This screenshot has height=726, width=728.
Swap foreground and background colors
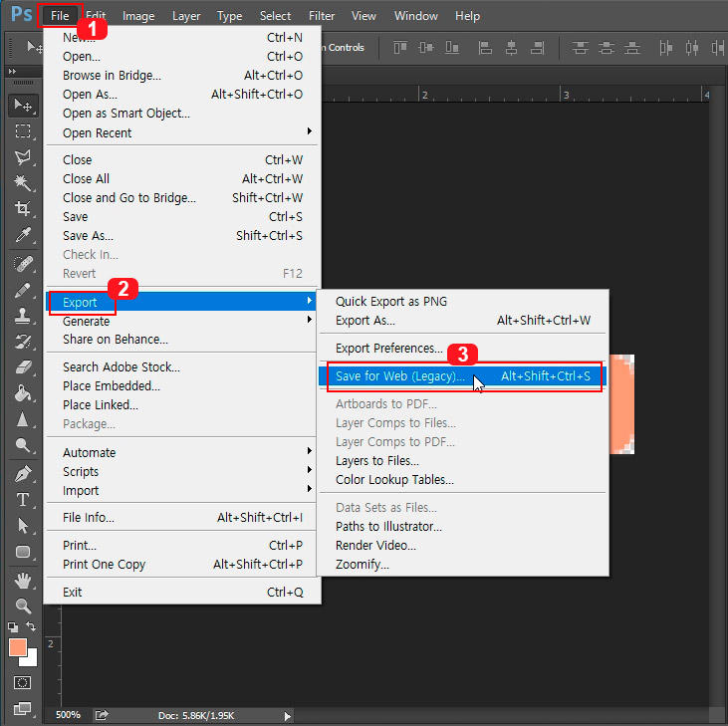click(x=31, y=626)
